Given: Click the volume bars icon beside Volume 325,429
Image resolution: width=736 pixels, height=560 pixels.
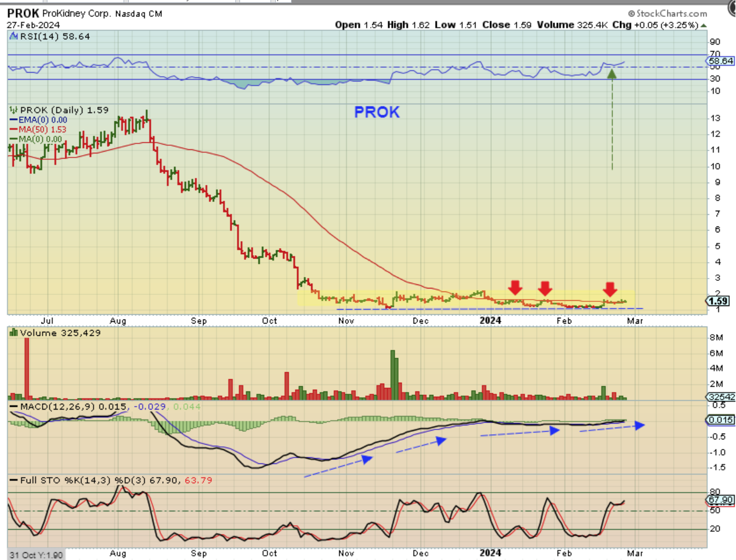Looking at the screenshot, I should [x=13, y=333].
